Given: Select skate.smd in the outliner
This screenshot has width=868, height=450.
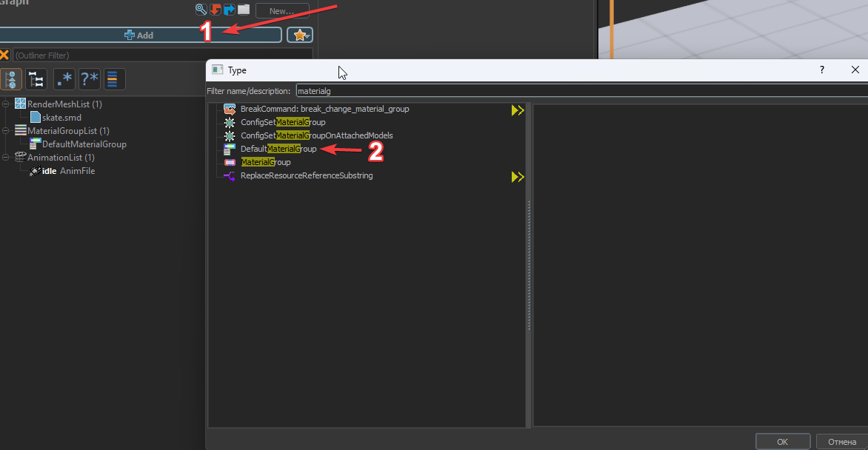Looking at the screenshot, I should coord(61,118).
